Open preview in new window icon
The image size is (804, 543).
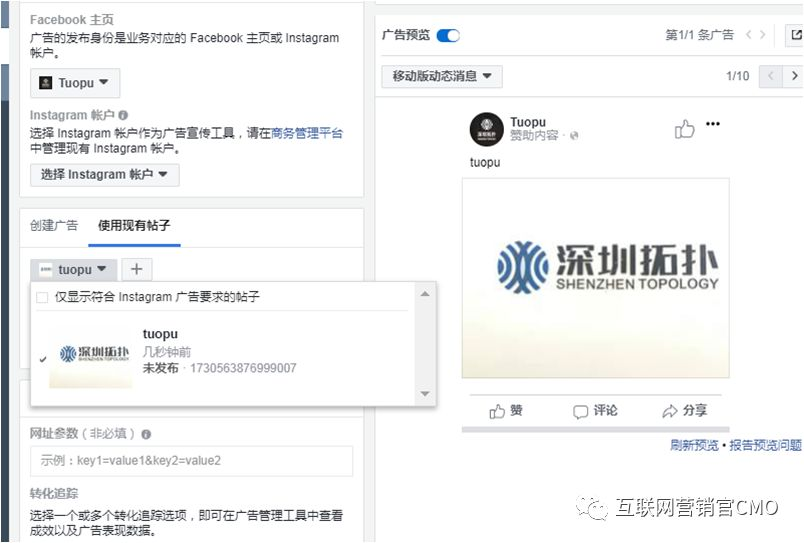click(796, 35)
